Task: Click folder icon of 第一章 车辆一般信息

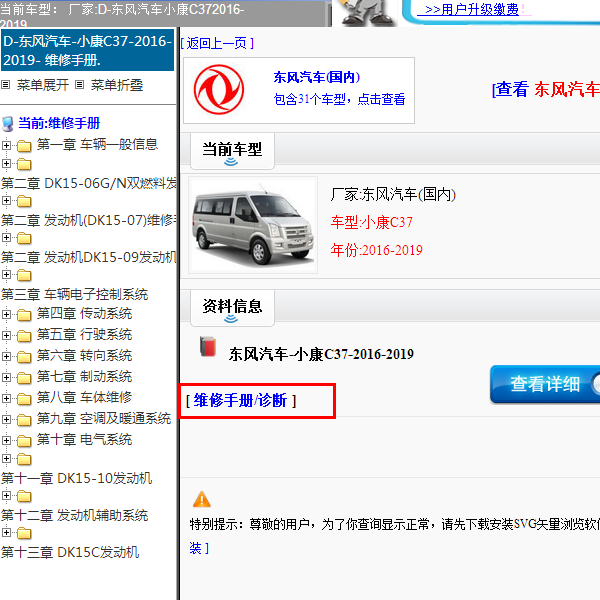Action: coord(24,146)
